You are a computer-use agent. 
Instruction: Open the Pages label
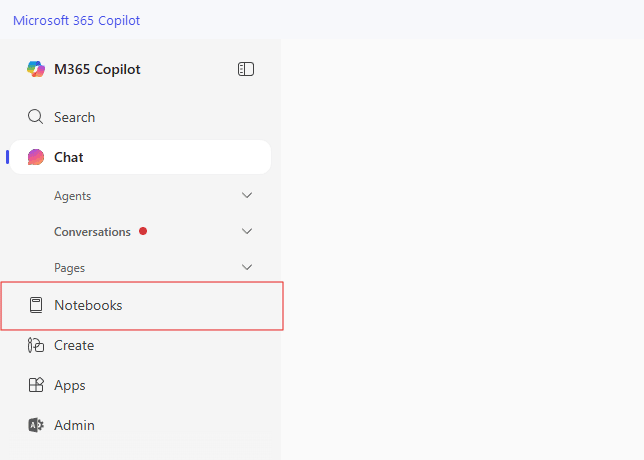point(69,268)
